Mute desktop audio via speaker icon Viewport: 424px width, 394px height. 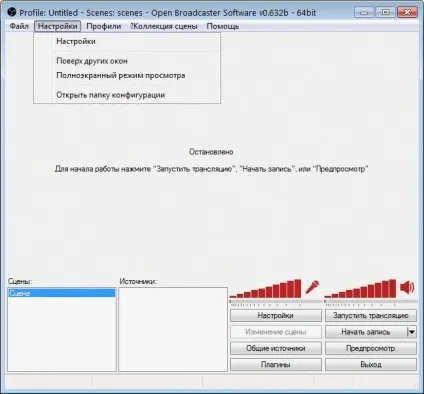(407, 287)
